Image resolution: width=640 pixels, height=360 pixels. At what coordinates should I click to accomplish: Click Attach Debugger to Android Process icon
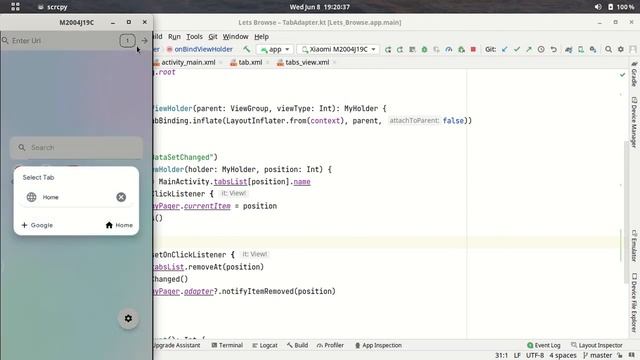coord(461,49)
